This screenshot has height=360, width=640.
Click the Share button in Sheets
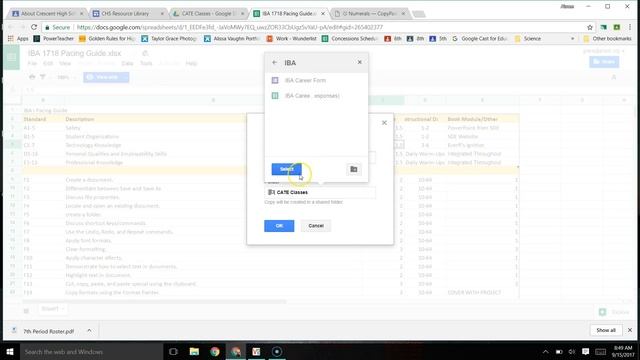point(604,62)
